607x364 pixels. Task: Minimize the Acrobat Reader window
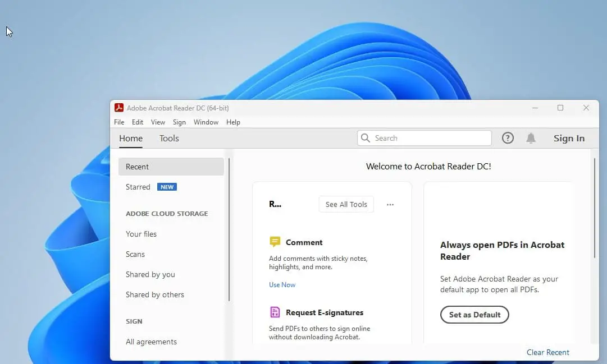pyautogui.click(x=535, y=108)
